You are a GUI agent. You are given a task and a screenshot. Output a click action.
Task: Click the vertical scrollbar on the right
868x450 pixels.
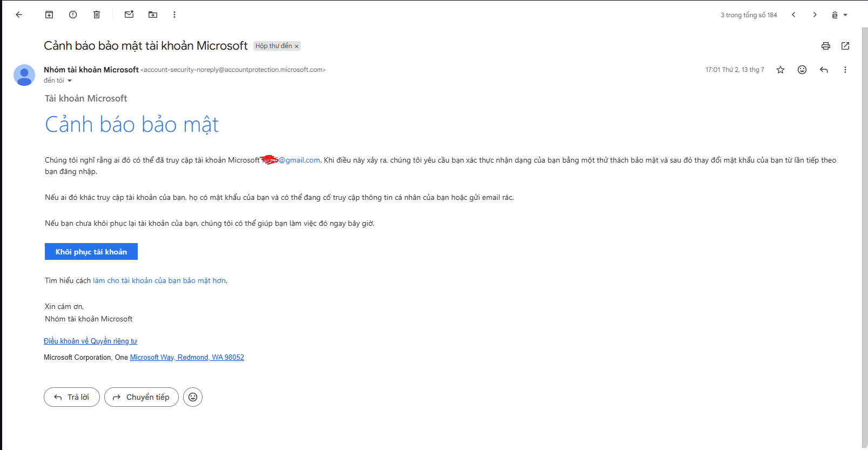coord(864,238)
